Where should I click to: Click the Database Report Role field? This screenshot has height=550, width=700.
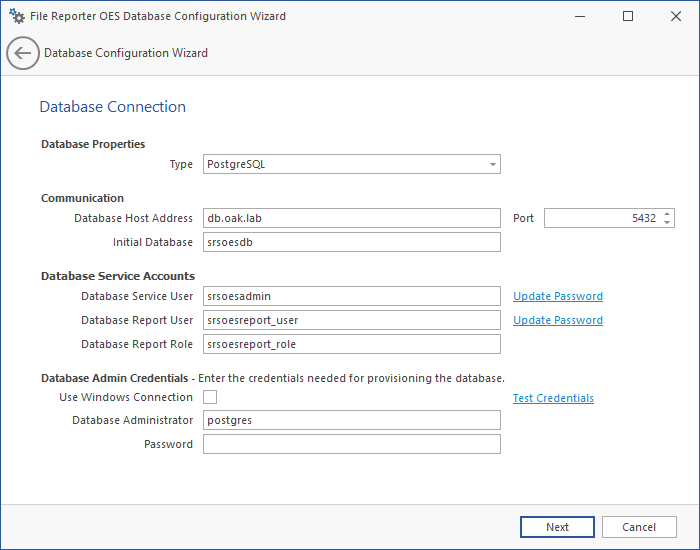click(351, 344)
